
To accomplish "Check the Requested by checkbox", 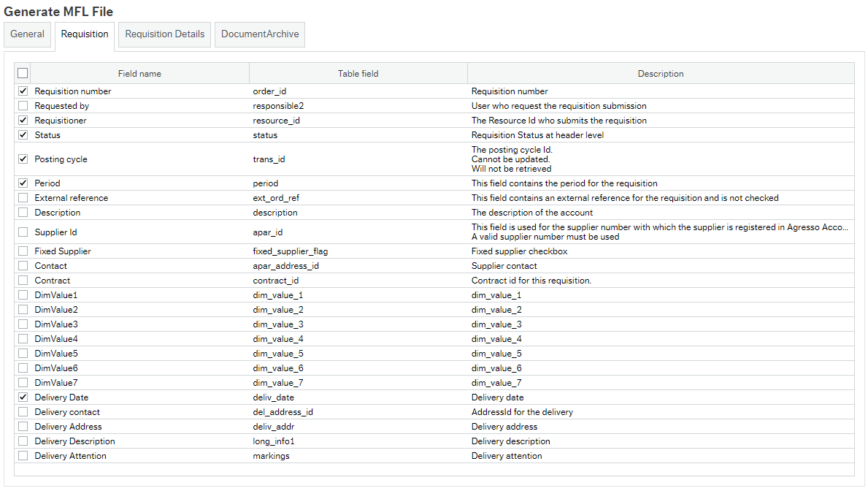I will [23, 105].
